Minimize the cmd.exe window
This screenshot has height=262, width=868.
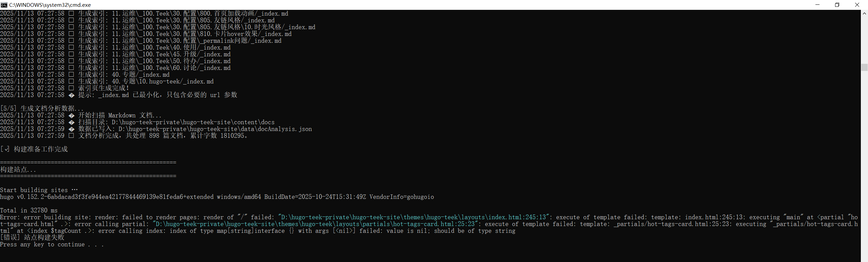pos(817,5)
